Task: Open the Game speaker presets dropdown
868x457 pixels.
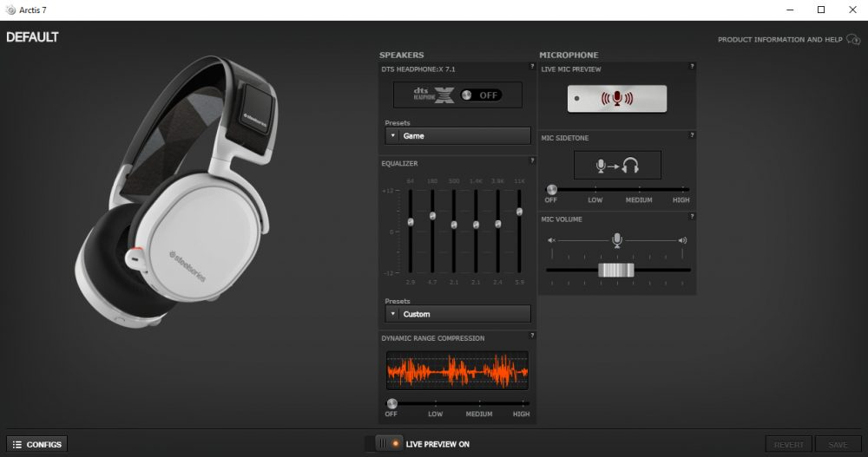Action: click(457, 136)
